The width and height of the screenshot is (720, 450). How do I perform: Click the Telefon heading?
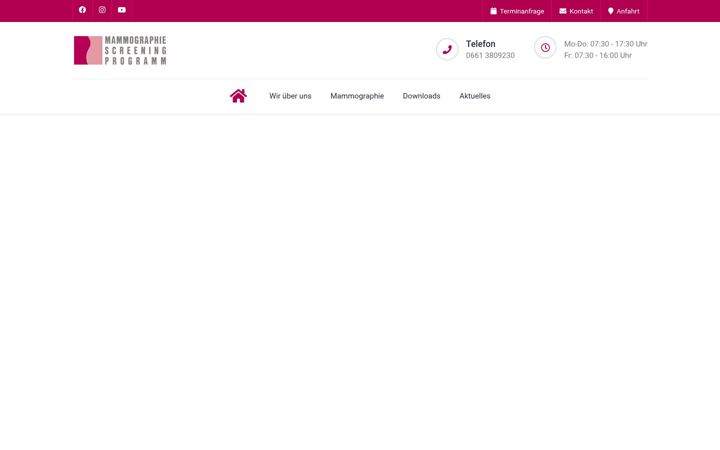click(480, 44)
